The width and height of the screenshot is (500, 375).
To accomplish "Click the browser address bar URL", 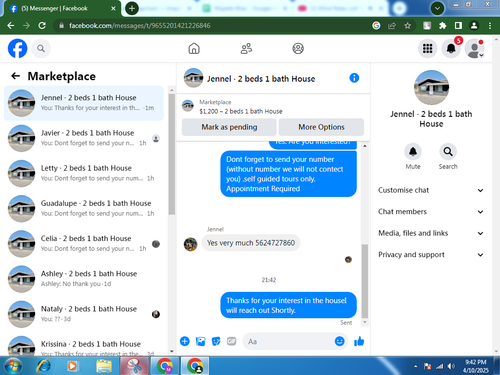I will [x=139, y=26].
